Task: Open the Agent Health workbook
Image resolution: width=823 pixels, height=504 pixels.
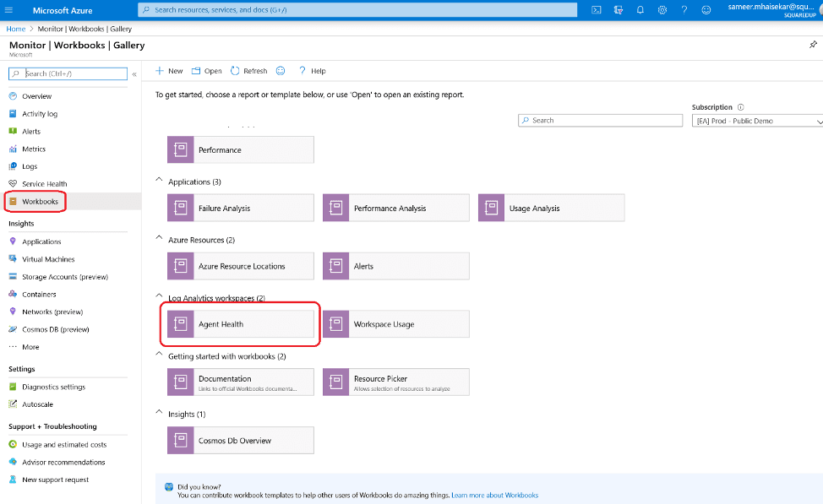Action: pyautogui.click(x=240, y=324)
